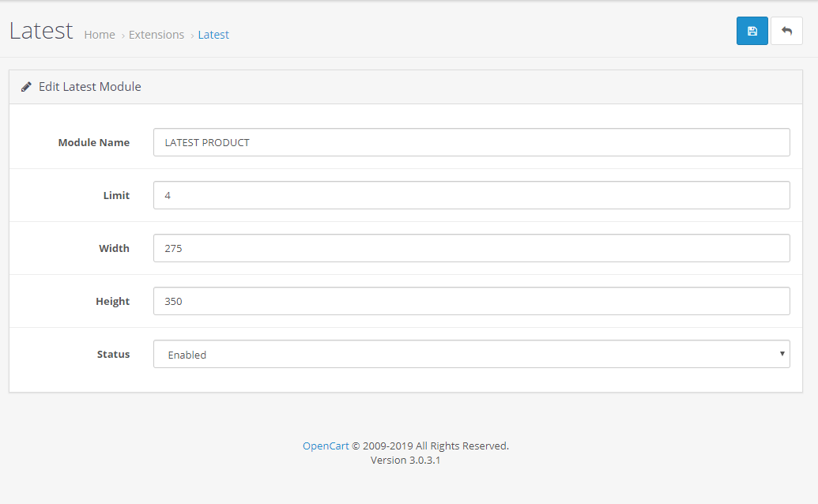Go to Home in the breadcrumb

point(100,35)
